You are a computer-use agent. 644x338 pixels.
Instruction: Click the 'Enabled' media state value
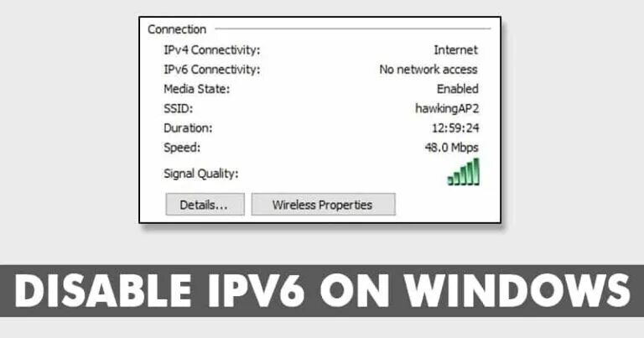tap(458, 89)
